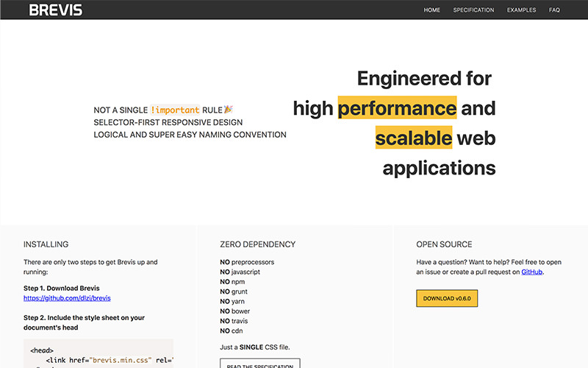Open the SPECIFICATION nav item

[473, 10]
